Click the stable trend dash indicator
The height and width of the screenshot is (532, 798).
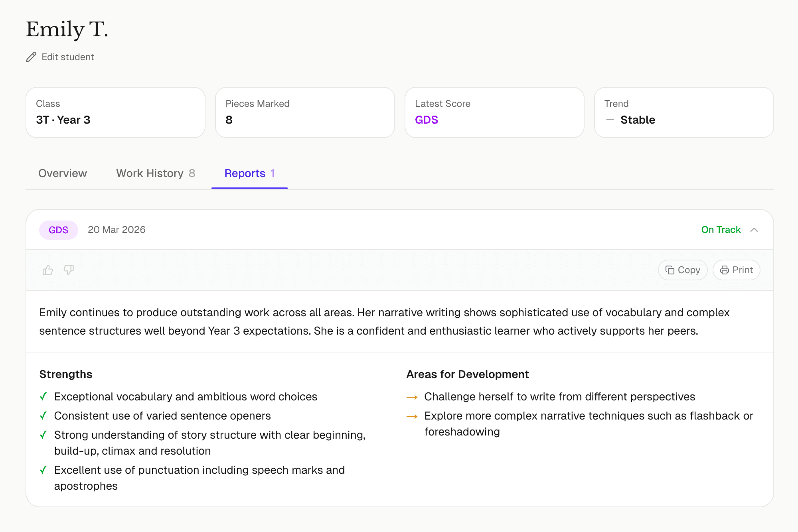[x=610, y=120]
